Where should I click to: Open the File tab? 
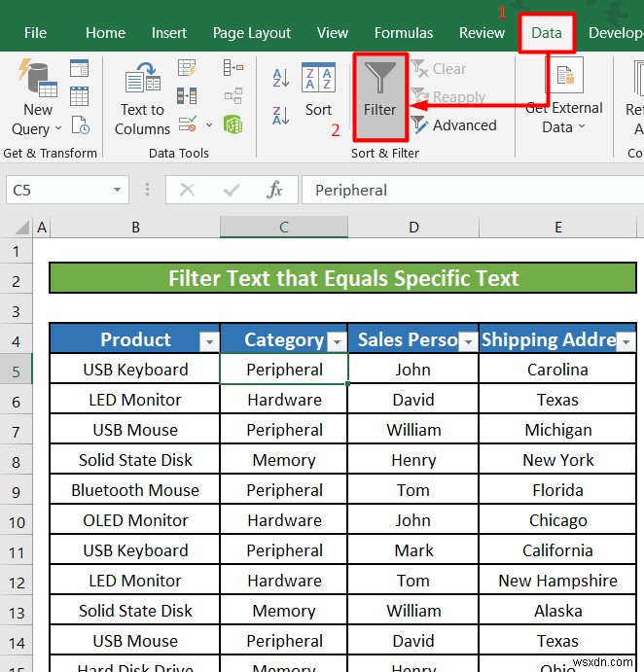(35, 33)
